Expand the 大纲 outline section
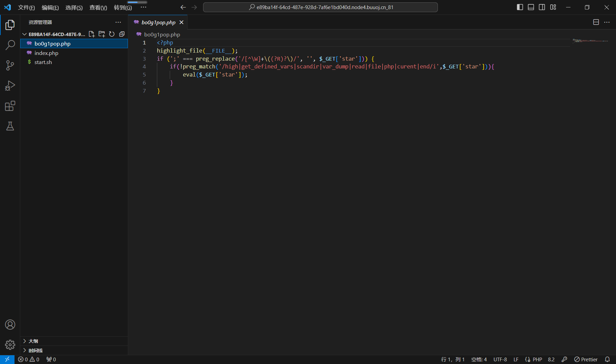The width and height of the screenshot is (616, 364). tap(33, 341)
